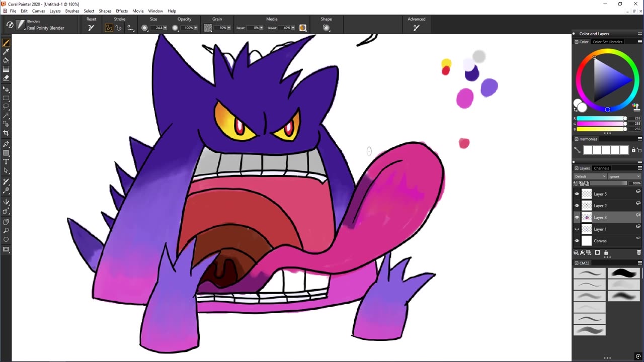Hide Layer 5 with eye icon
644x362 pixels.
coord(577,194)
